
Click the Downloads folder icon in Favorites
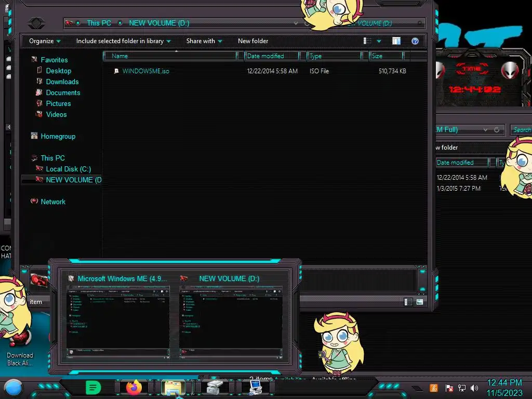click(39, 81)
